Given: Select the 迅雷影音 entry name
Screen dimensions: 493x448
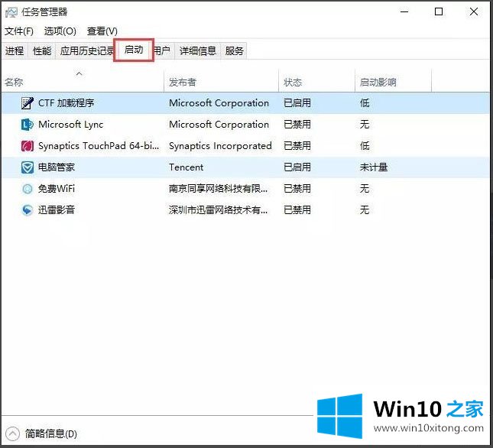Looking at the screenshot, I should tap(57, 210).
